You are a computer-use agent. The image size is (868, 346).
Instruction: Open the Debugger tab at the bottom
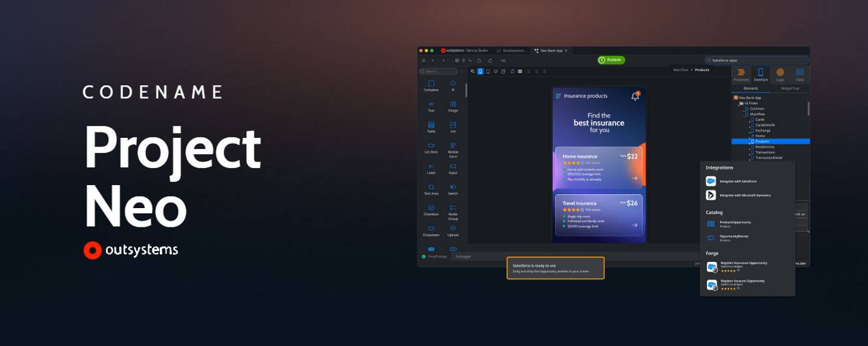coord(464,256)
